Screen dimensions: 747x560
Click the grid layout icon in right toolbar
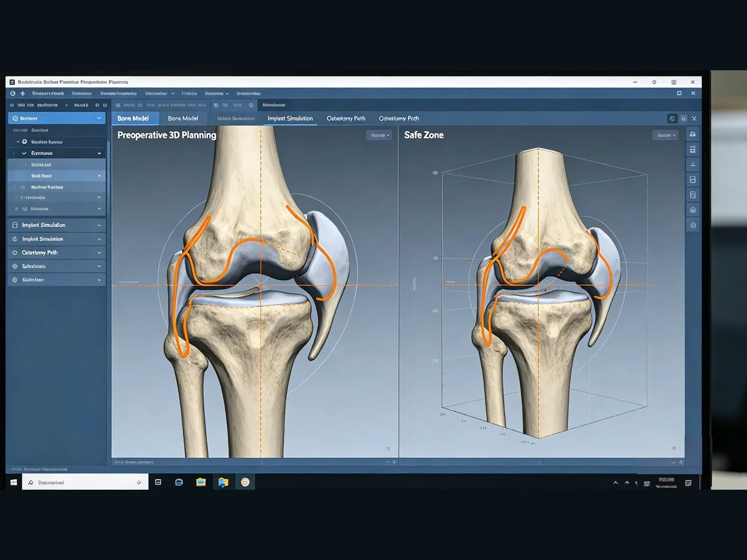pyautogui.click(x=693, y=149)
